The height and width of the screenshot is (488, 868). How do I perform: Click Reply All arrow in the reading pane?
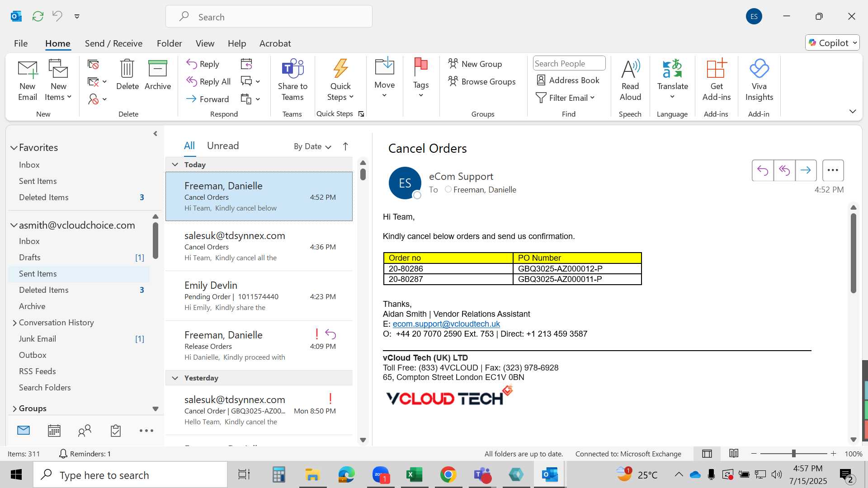click(784, 170)
